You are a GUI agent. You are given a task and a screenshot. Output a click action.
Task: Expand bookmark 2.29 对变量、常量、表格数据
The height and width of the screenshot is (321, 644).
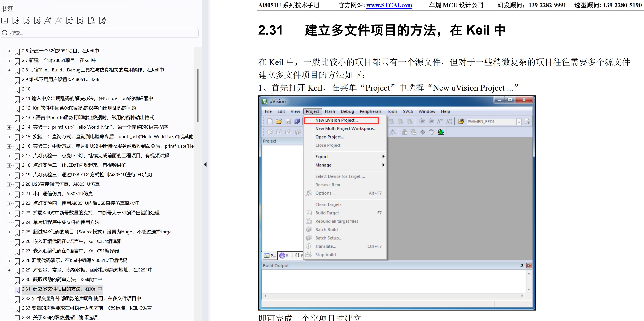tap(10, 270)
